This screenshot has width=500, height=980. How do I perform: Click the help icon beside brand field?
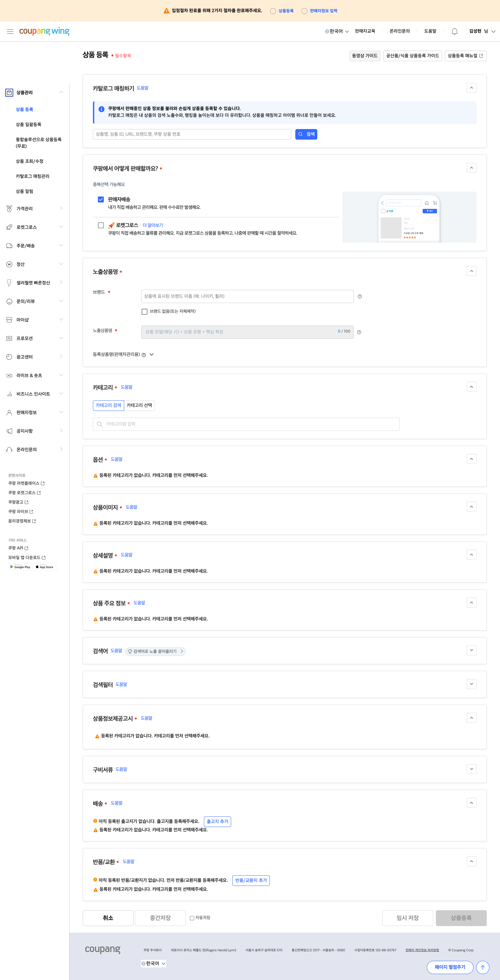pyautogui.click(x=360, y=296)
